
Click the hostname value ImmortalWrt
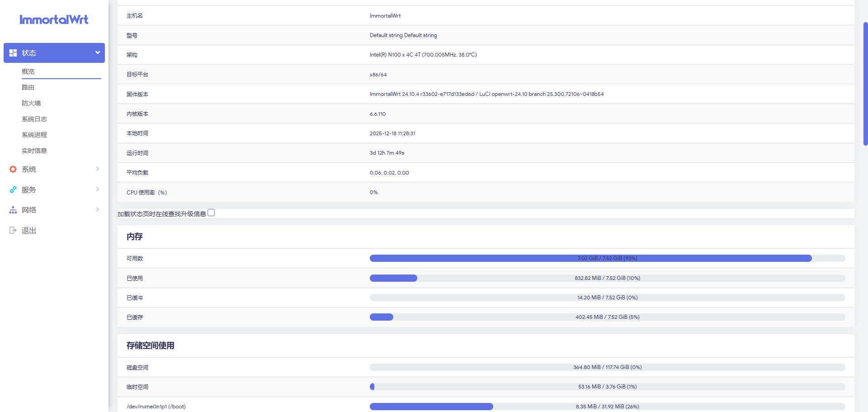(x=385, y=16)
